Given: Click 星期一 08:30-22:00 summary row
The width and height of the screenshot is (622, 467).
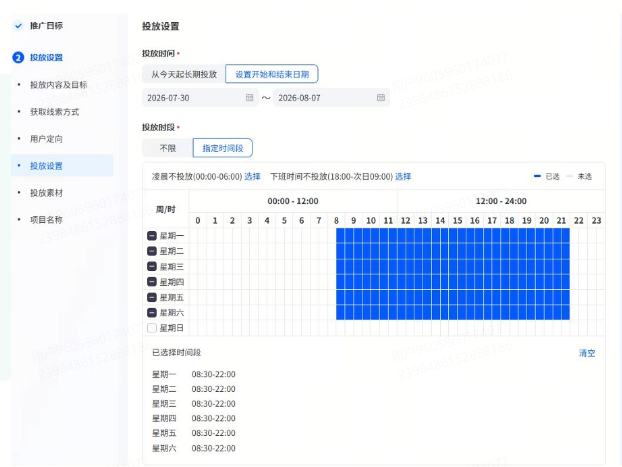Looking at the screenshot, I should tap(194, 374).
